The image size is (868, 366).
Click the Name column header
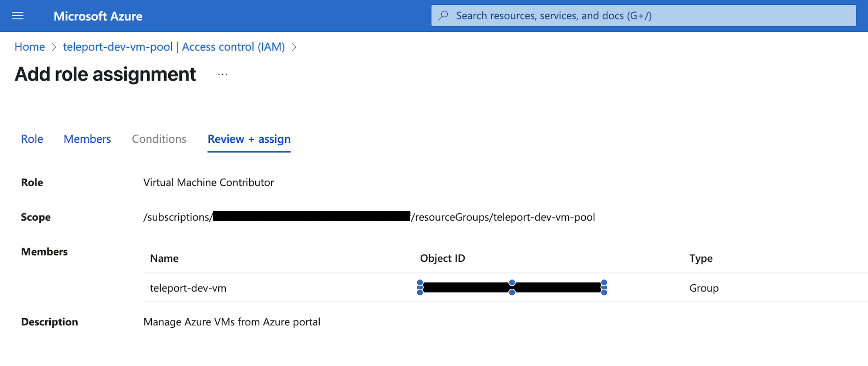(164, 258)
